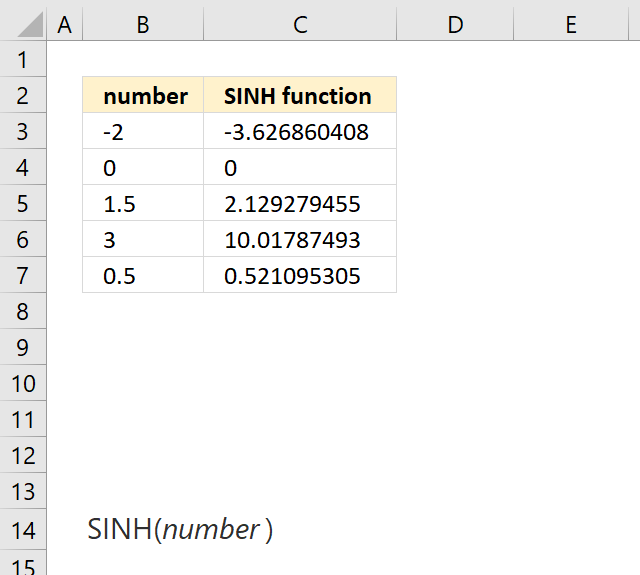Click the 'SINH function' header cell
This screenshot has height=575, width=640.
pyautogui.click(x=300, y=95)
